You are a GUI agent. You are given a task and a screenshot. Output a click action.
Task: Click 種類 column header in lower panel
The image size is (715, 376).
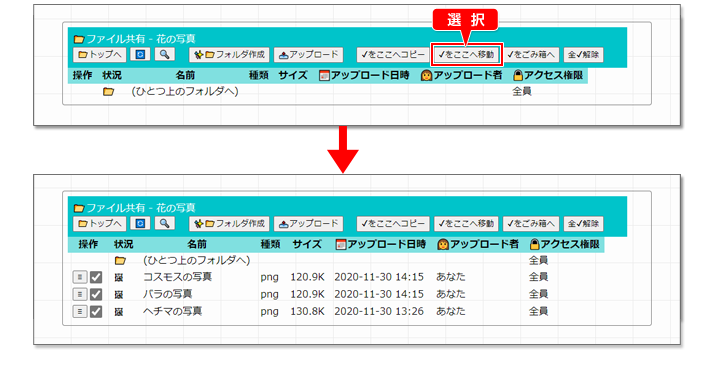pyautogui.click(x=270, y=244)
